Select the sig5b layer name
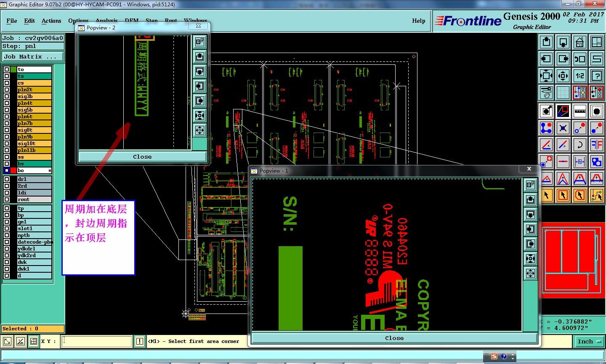This screenshot has width=606, height=364. [34, 110]
